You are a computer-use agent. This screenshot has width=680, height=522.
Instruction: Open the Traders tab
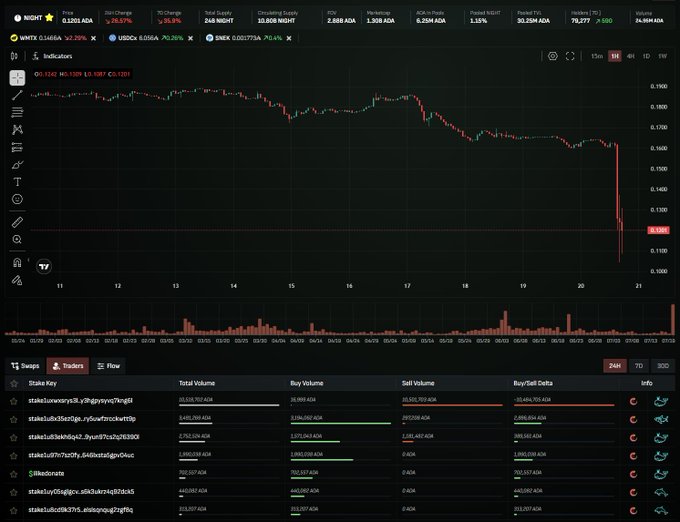pos(68,366)
